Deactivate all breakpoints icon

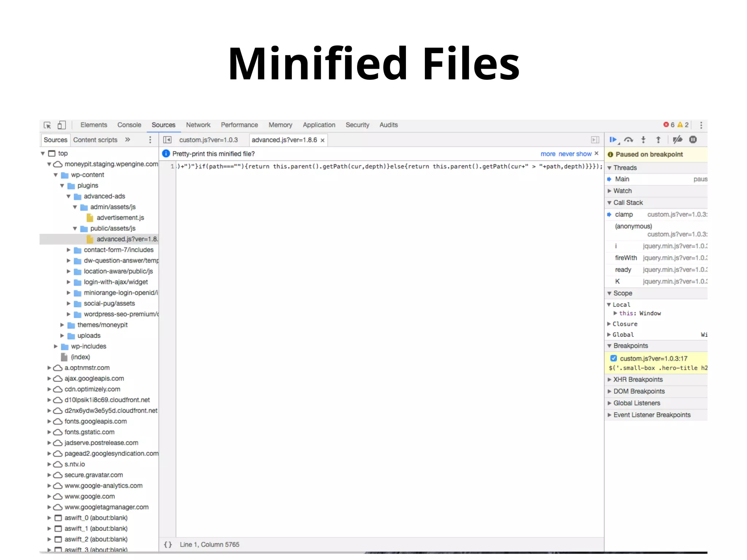(x=677, y=140)
